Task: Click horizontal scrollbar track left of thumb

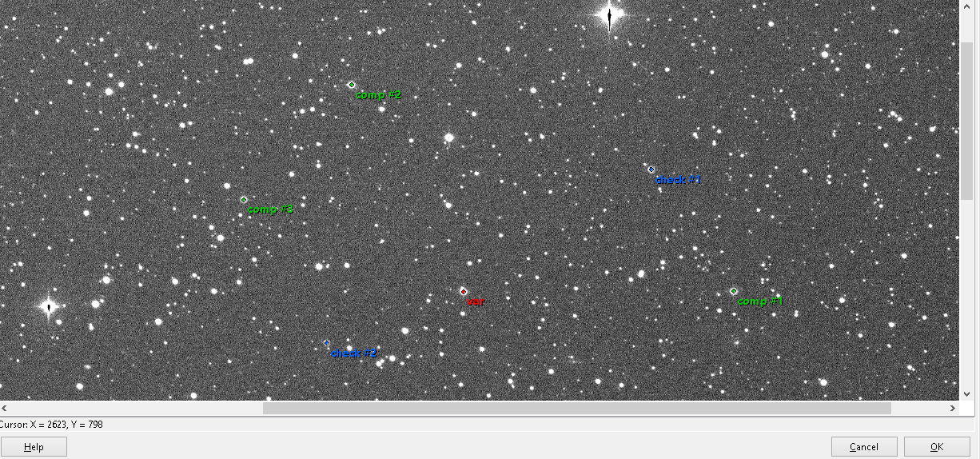Action: click(136, 408)
